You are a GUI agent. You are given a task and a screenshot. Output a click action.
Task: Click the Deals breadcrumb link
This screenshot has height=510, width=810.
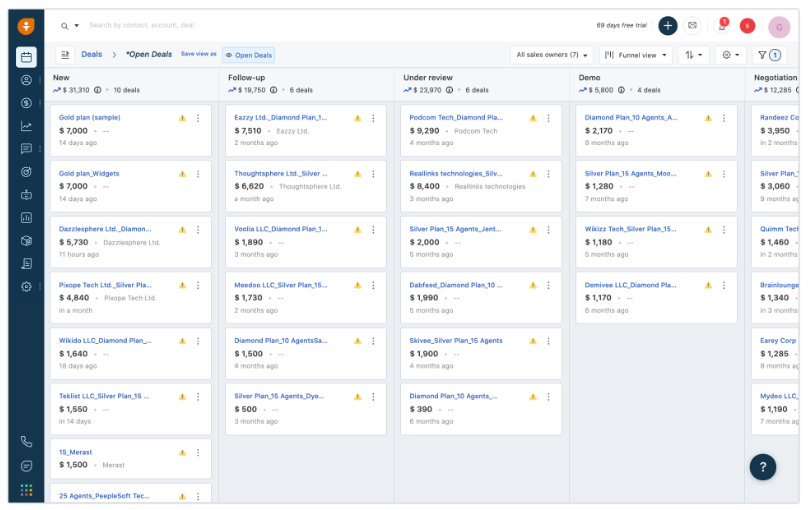click(91, 54)
